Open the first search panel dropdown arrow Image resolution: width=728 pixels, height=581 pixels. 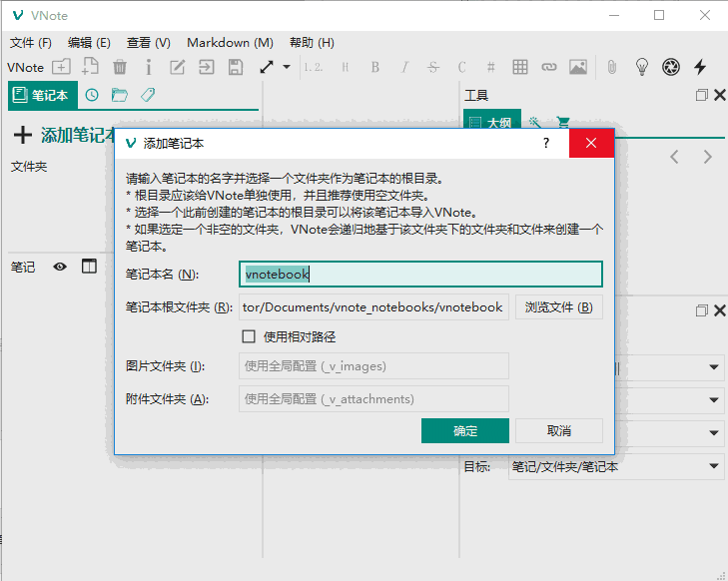pyautogui.click(x=714, y=367)
